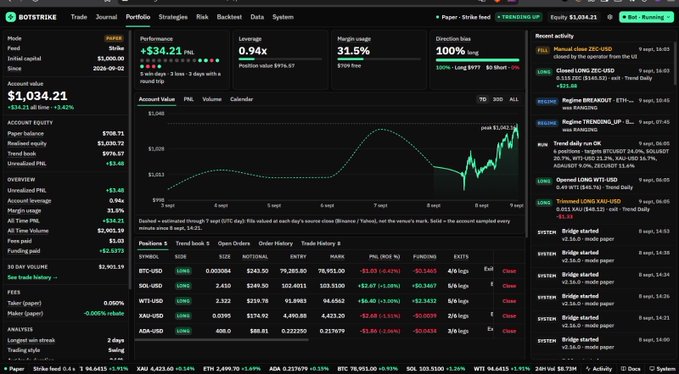Screen dimensions: 679x374
Task: Select the Positions tab
Action: [153, 243]
